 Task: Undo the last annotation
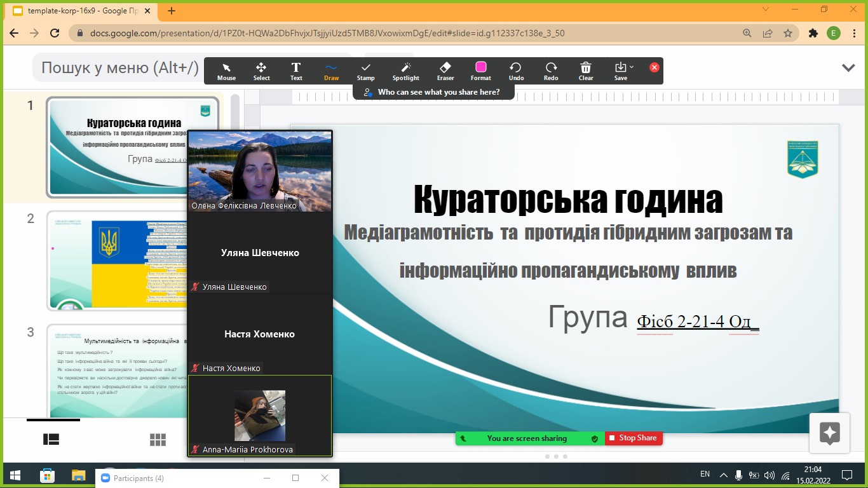tap(516, 71)
